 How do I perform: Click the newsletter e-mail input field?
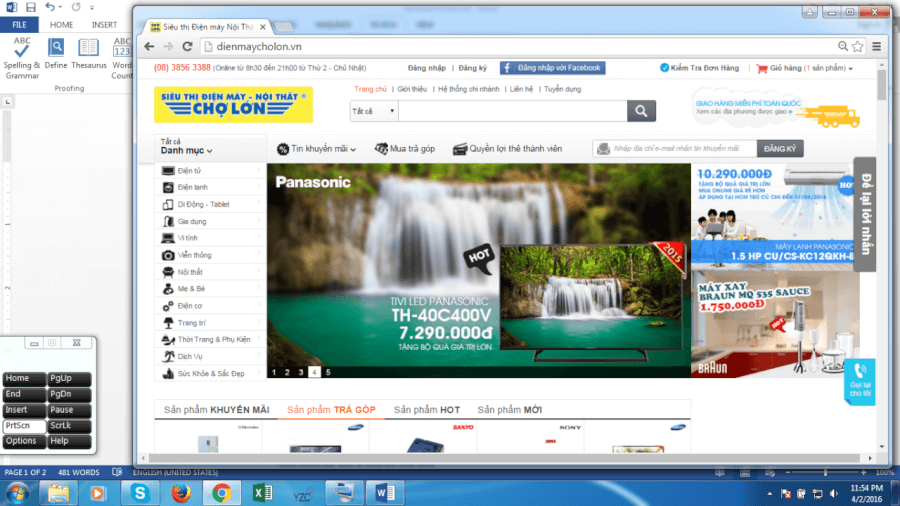(675, 148)
